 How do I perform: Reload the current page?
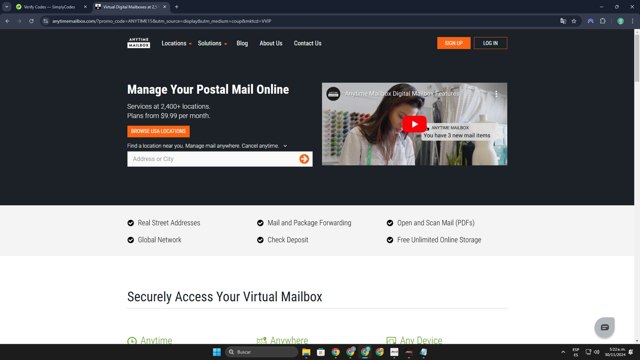(31, 21)
